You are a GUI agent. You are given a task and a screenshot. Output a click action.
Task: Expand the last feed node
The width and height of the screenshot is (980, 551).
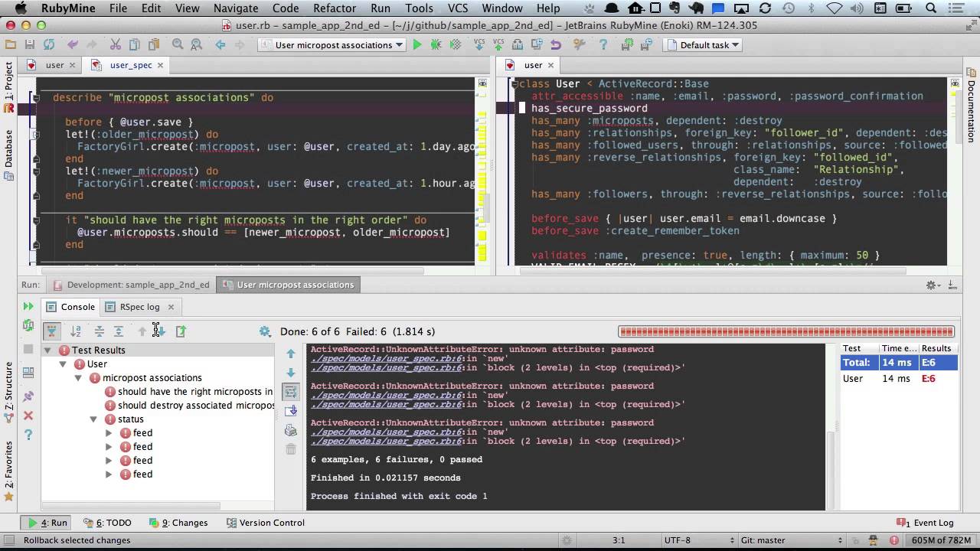pyautogui.click(x=109, y=474)
